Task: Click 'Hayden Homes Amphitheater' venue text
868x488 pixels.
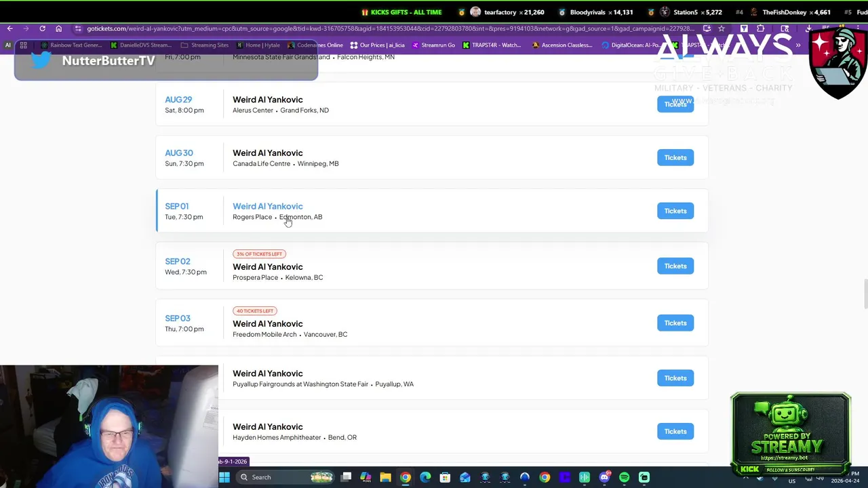Action: tap(277, 437)
